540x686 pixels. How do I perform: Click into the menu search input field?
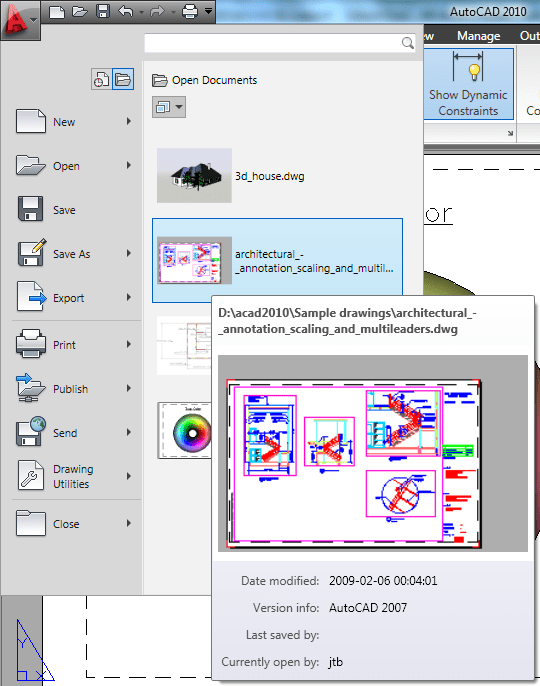pos(273,43)
